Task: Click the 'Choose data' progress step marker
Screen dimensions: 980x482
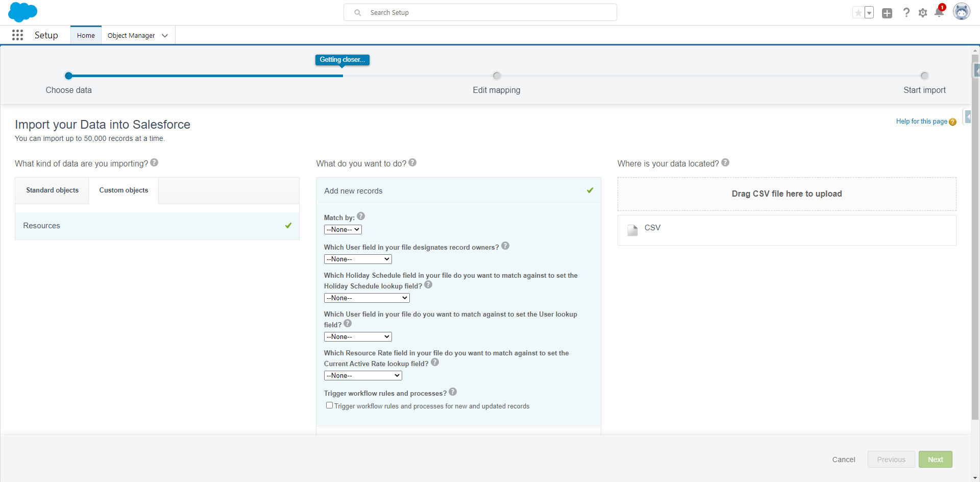Action: [x=68, y=76]
